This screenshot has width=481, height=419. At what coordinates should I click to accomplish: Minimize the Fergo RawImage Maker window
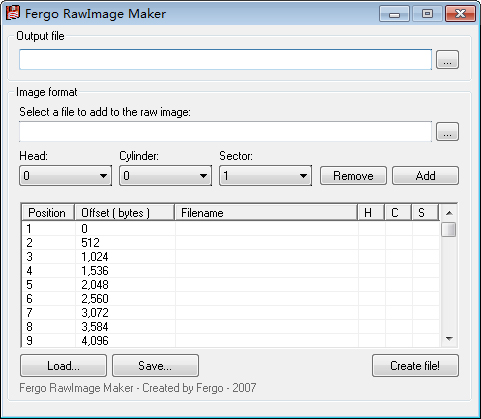click(x=394, y=14)
